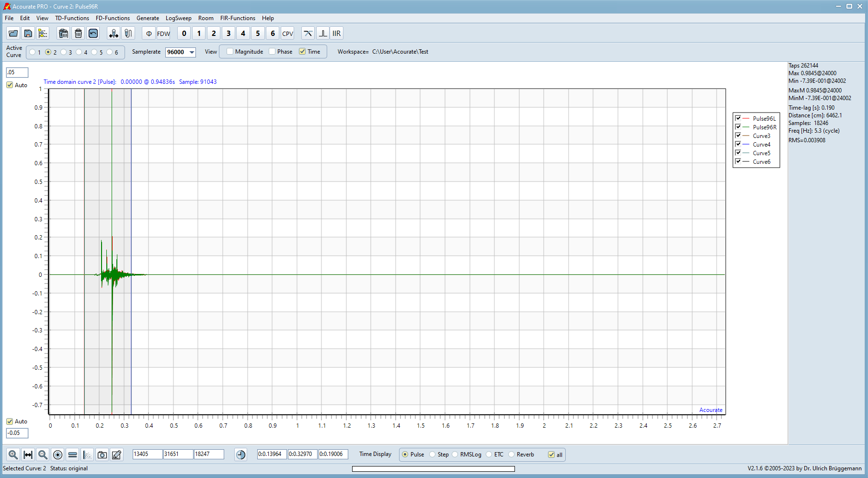868x478 pixels.
Task: Enable the Magnitude view checkbox
Action: (x=230, y=52)
